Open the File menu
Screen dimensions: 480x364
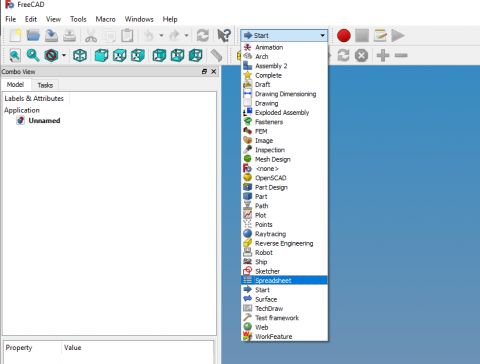tap(11, 19)
